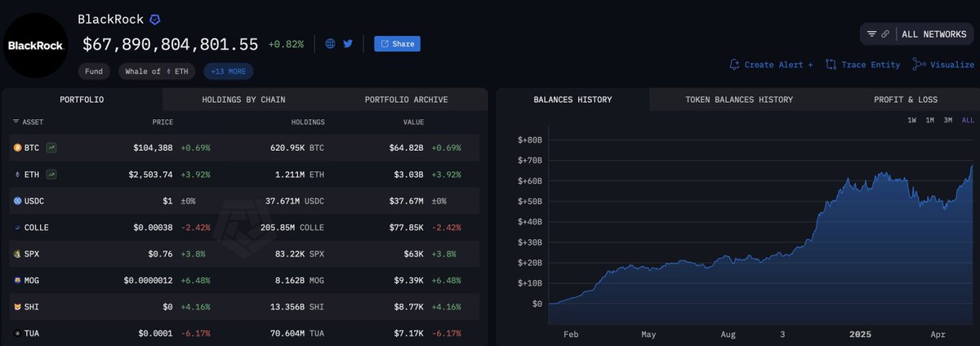Select the 1W chart range
The image size is (980, 346).
911,121
